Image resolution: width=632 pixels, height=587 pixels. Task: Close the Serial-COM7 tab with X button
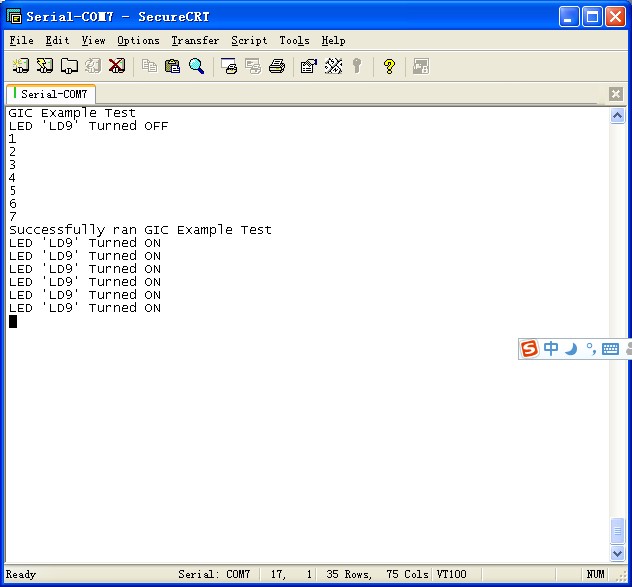pos(616,94)
